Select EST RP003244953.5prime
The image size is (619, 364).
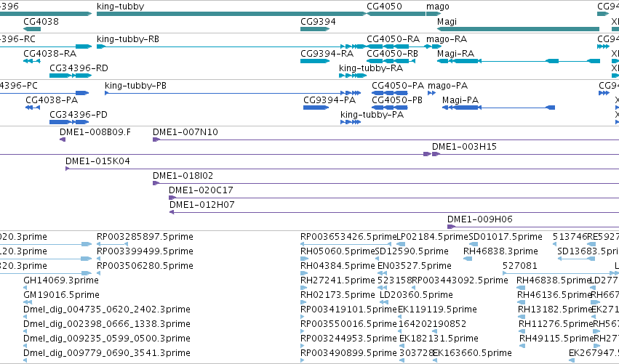point(303,347)
